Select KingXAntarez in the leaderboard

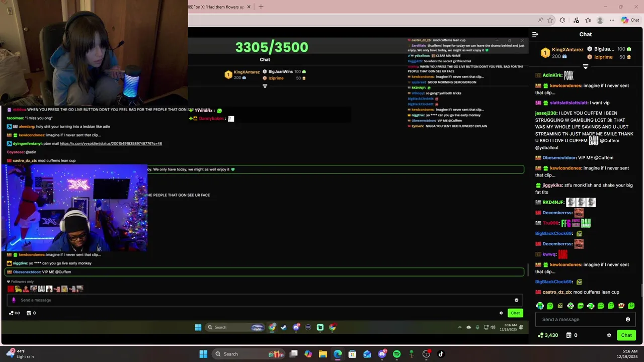(568, 50)
